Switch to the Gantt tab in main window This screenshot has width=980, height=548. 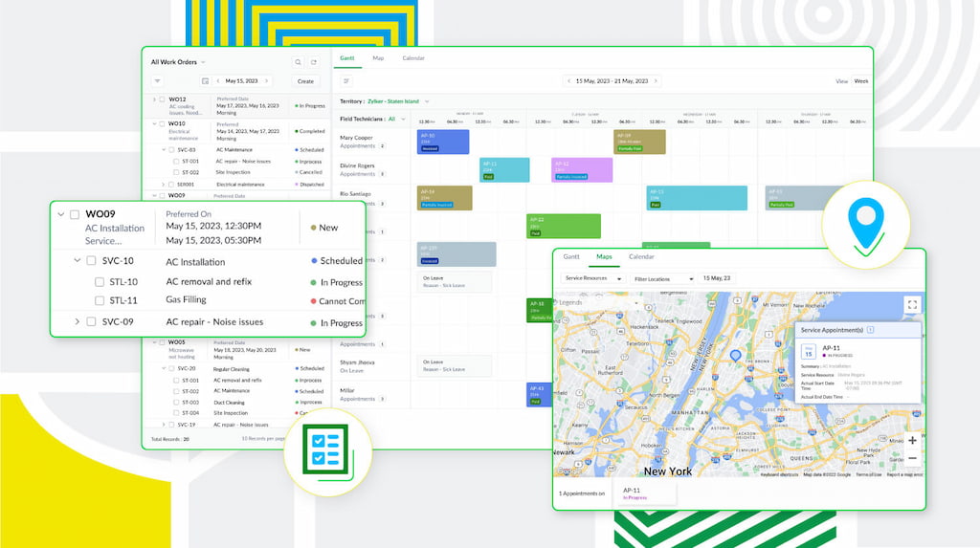click(x=346, y=58)
